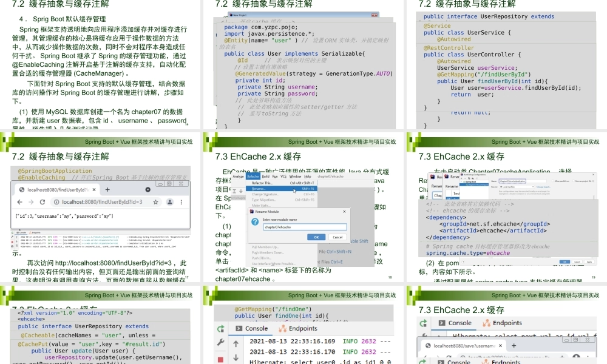Click the rerun application icon in the Console panel
The width and height of the screenshot is (607, 364).
[x=220, y=329]
